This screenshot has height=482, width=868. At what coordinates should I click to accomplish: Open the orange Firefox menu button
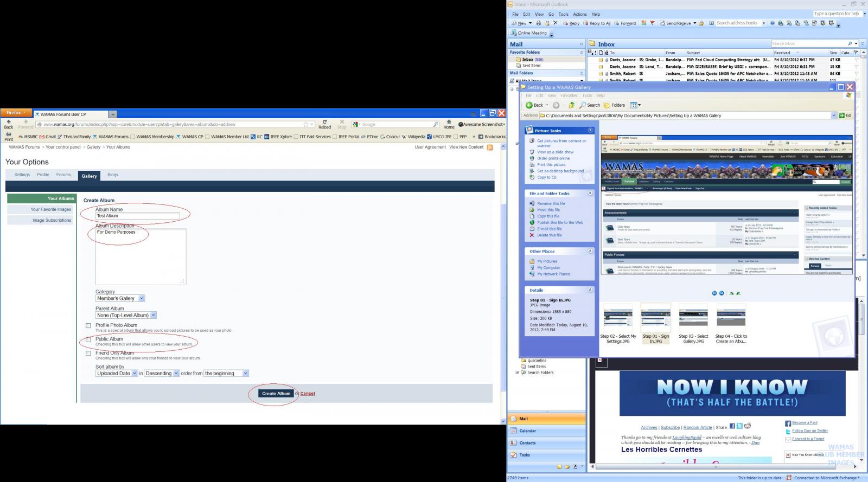[x=16, y=113]
